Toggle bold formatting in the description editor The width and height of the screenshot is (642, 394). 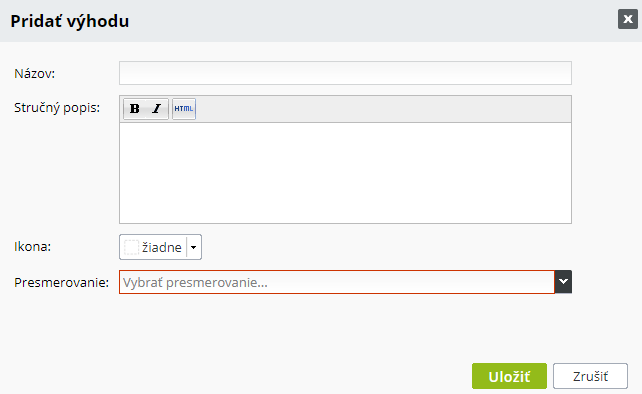click(135, 109)
